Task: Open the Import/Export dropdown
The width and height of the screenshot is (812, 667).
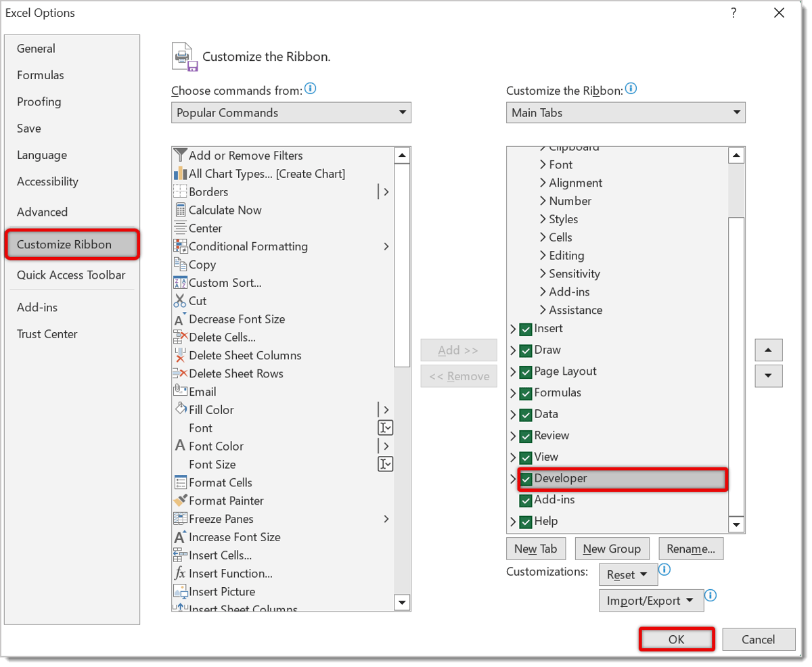Action: (x=651, y=601)
